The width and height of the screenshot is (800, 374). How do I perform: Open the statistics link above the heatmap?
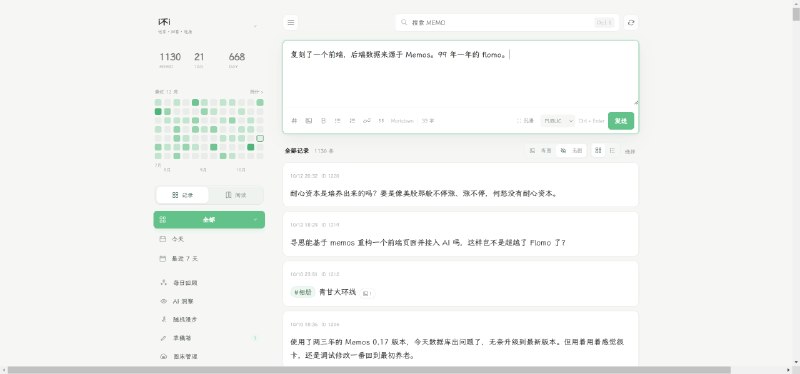click(x=257, y=92)
